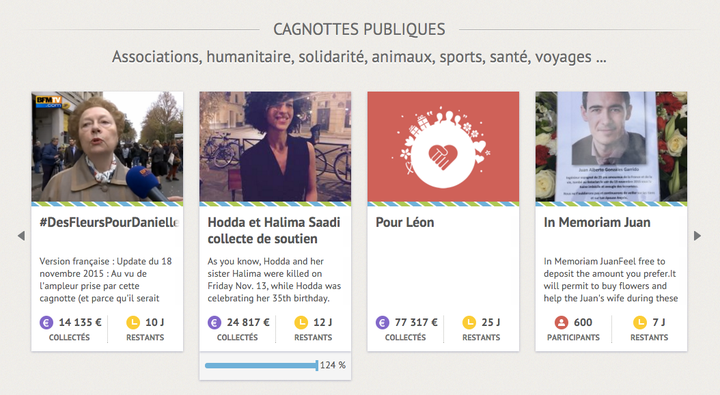
Task: Click the Cagnottes Publiques heading
Action: [x=359, y=29]
